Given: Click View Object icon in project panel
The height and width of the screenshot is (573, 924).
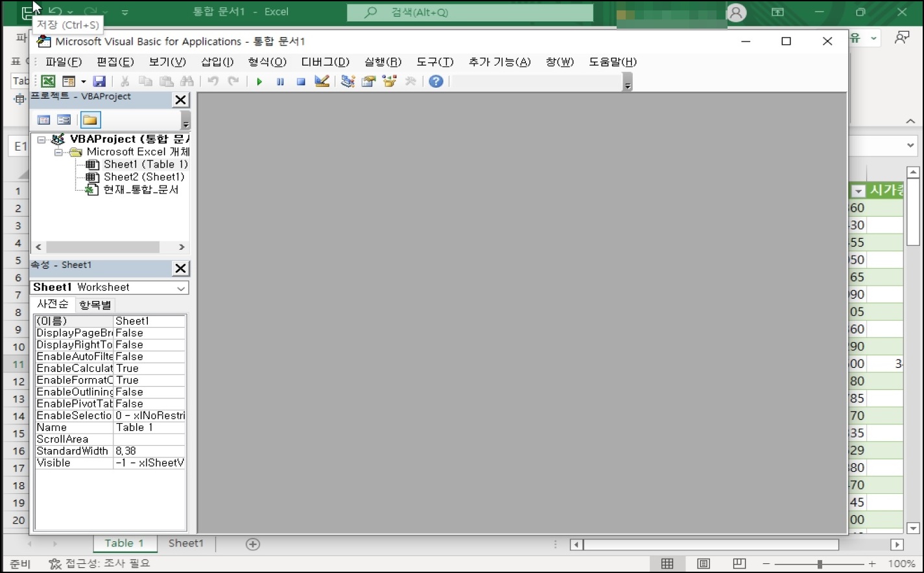Looking at the screenshot, I should click(x=64, y=120).
